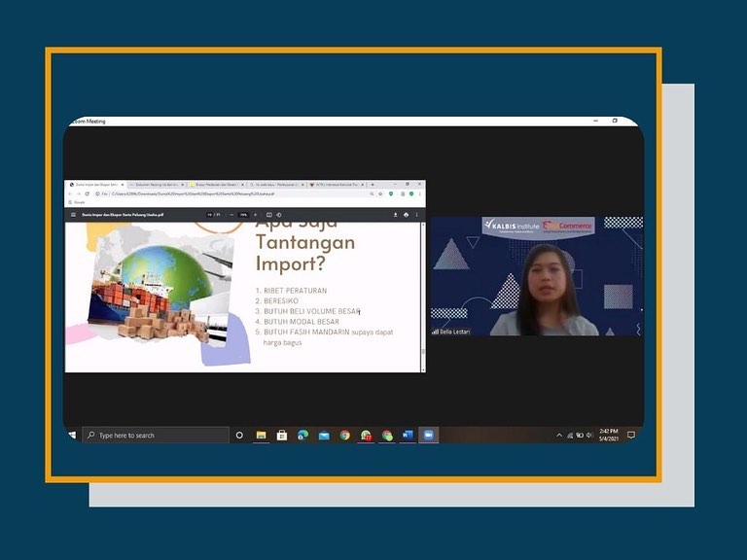Show hidden system tray icons chevron
Screen dimensions: 747x560
tap(559, 436)
